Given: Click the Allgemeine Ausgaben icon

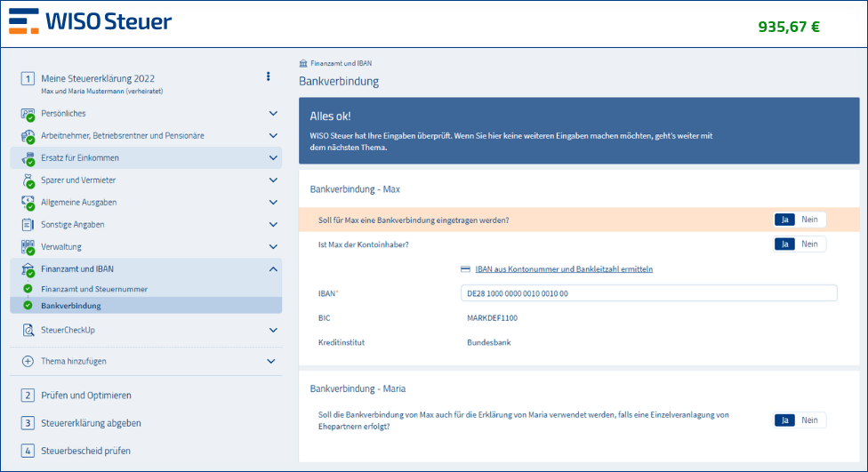Looking at the screenshot, I should [28, 203].
